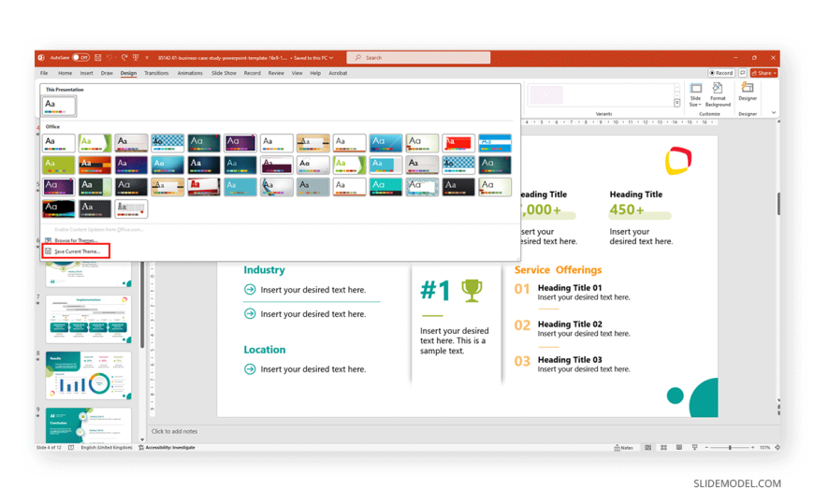Click the arrow bullet icon under Location
This screenshot has height=504, width=814.
coord(250,369)
